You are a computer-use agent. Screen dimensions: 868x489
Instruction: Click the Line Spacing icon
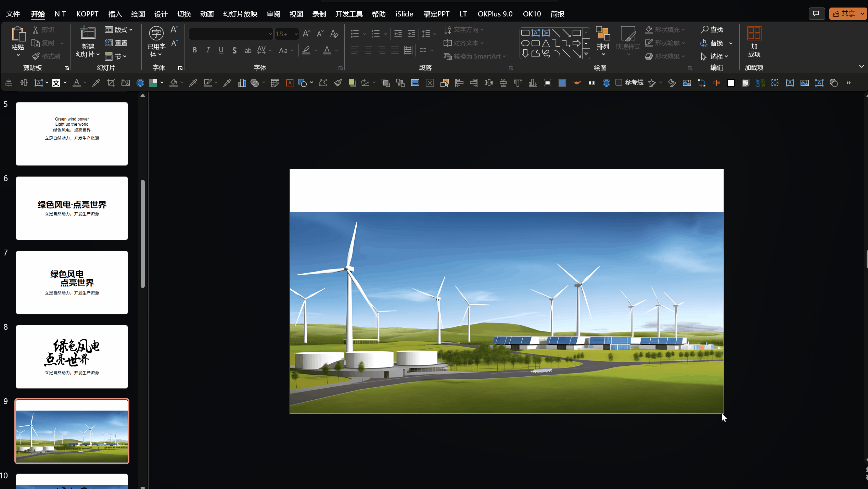tap(426, 34)
